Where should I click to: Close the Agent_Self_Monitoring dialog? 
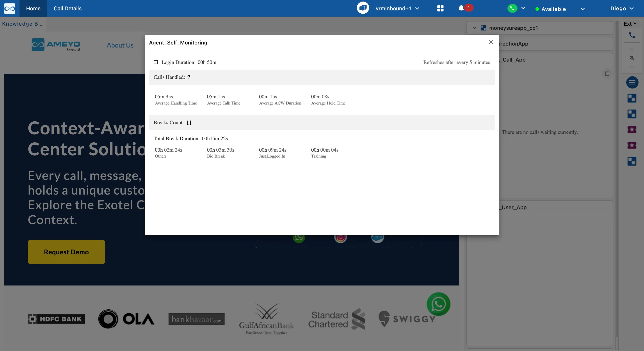[491, 42]
